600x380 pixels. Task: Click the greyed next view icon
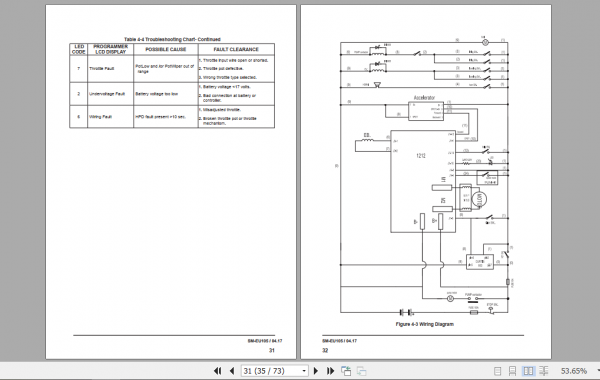click(361, 371)
